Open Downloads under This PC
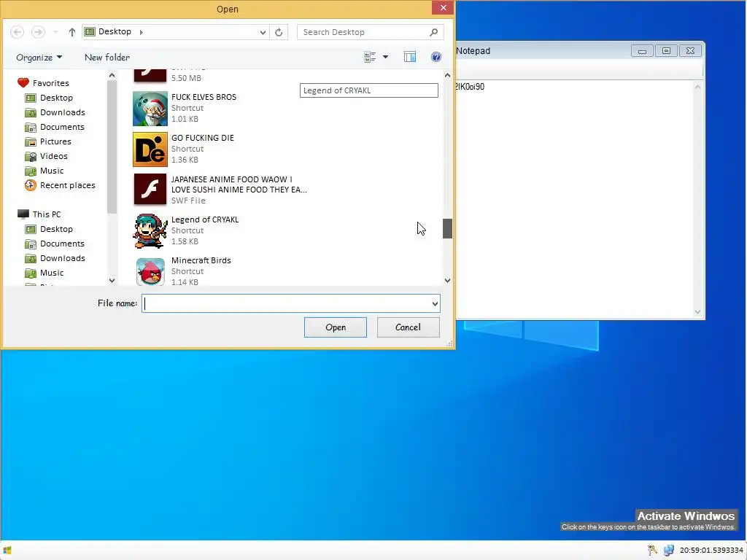The image size is (747, 560). click(x=55, y=258)
